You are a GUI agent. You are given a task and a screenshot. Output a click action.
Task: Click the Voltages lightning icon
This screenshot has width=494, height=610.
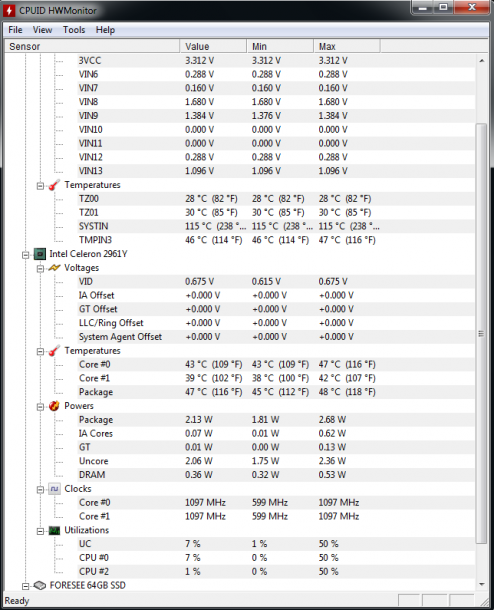(x=54, y=268)
